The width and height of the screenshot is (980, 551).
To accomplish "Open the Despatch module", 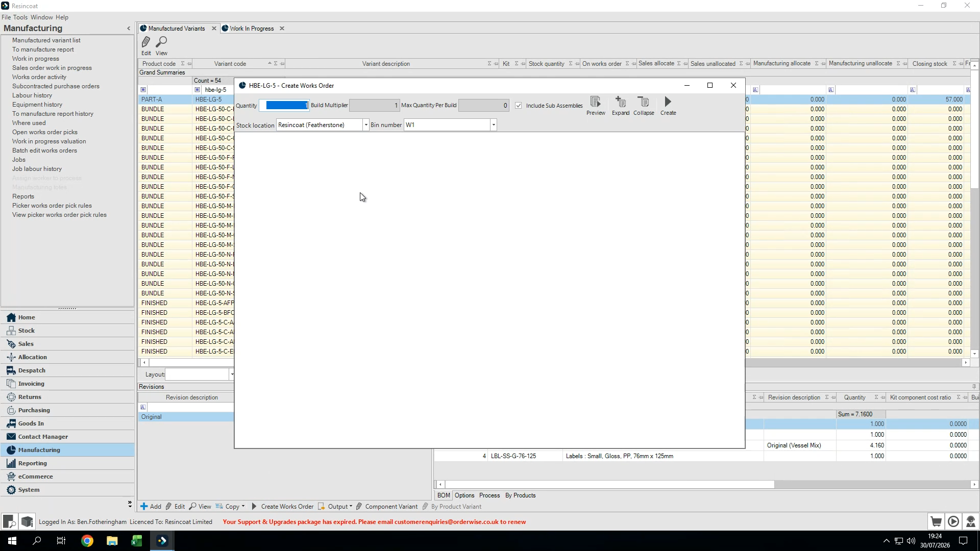I will pyautogui.click(x=67, y=370).
